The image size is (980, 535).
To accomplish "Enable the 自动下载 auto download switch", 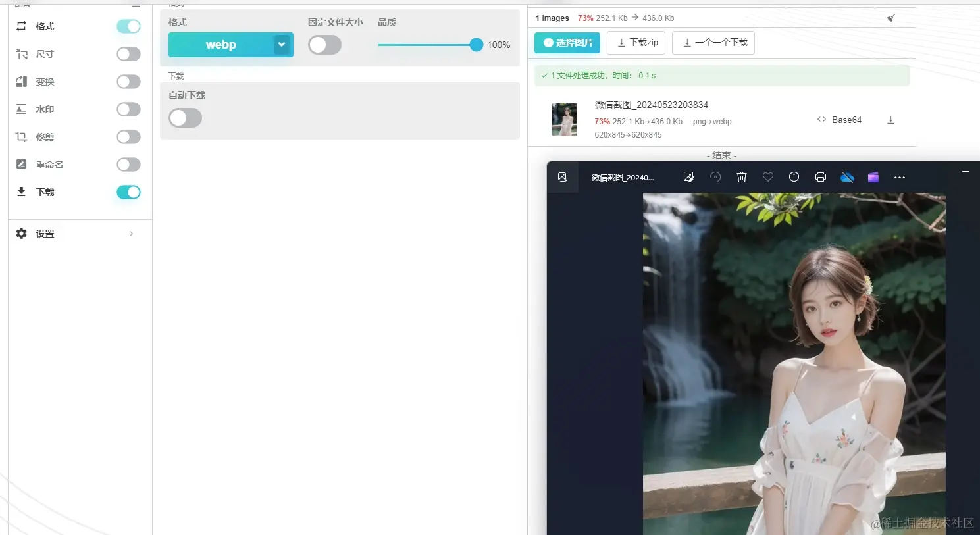I will [185, 118].
